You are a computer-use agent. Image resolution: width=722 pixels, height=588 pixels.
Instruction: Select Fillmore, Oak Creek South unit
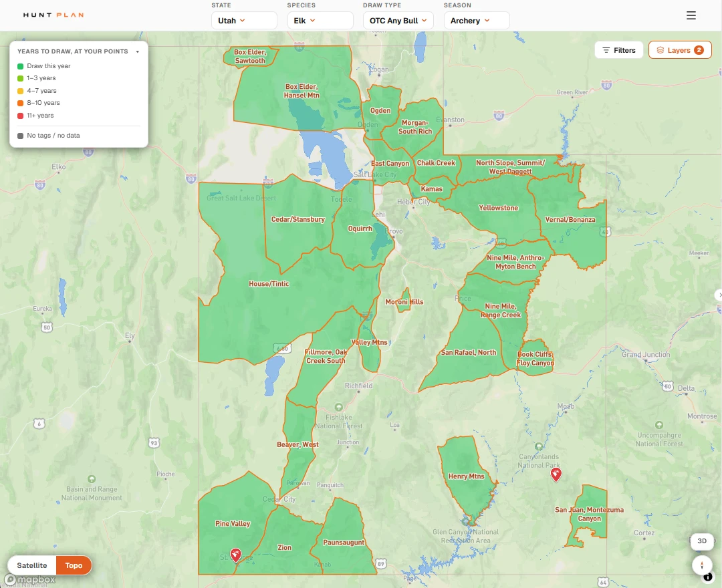326,356
